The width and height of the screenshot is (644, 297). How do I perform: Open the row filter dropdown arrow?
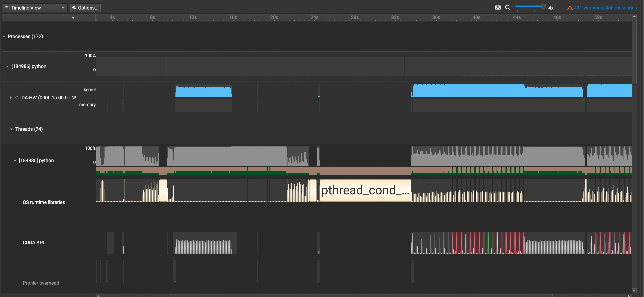click(x=73, y=18)
